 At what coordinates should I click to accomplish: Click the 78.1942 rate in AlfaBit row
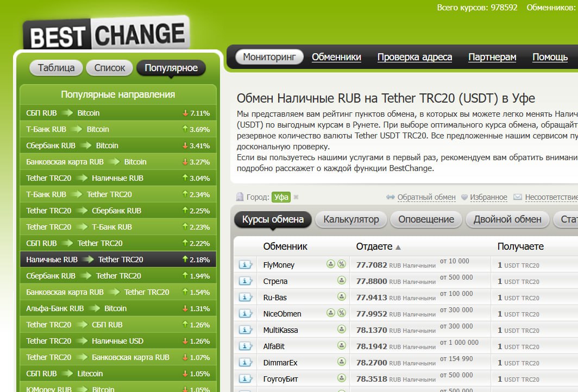pos(372,346)
